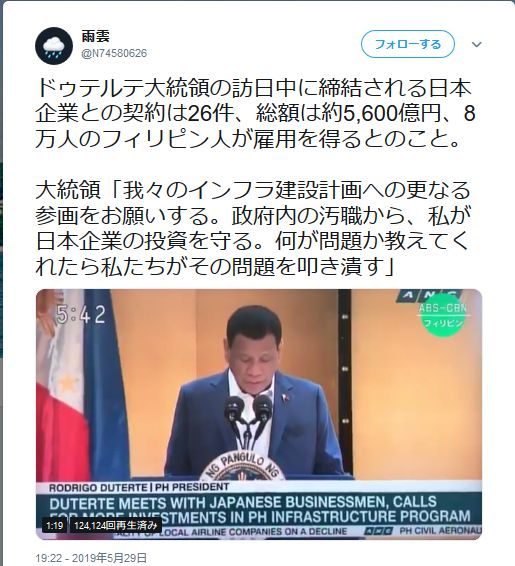Image resolution: width=515 pixels, height=566 pixels.
Task: Click the flag lapel pin on suit
Action: pos(285,399)
